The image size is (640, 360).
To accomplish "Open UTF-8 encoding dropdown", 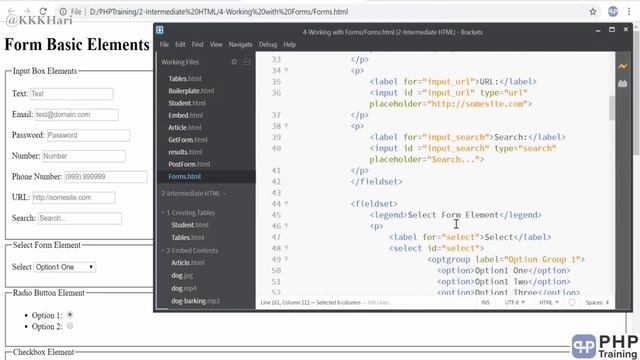I will [x=515, y=302].
